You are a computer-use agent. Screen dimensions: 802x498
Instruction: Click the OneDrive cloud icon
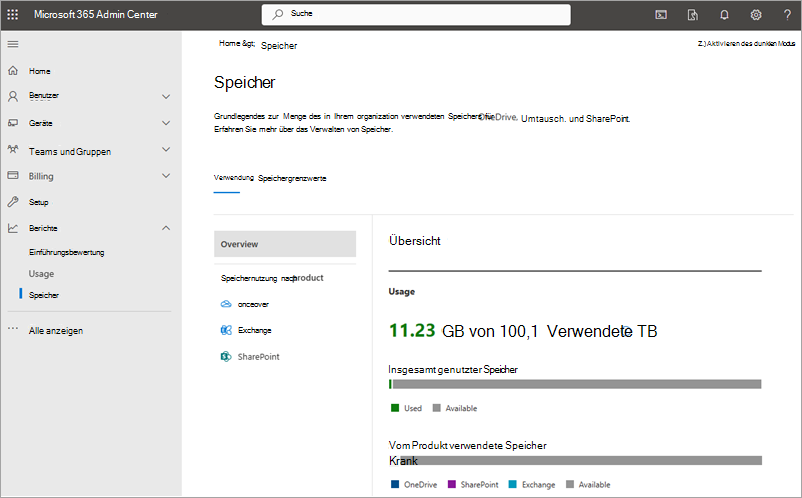coord(226,304)
